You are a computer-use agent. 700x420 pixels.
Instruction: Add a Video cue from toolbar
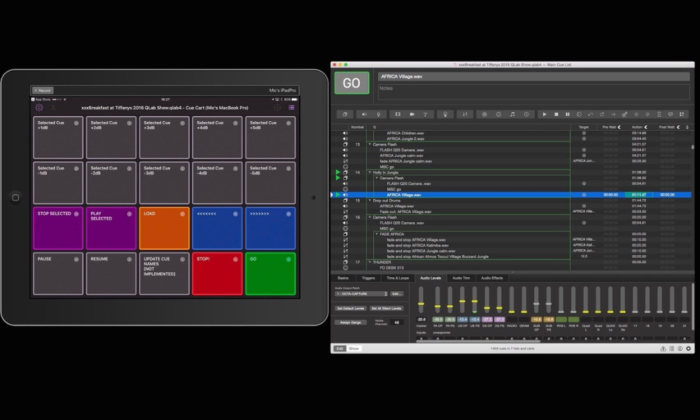(x=397, y=114)
